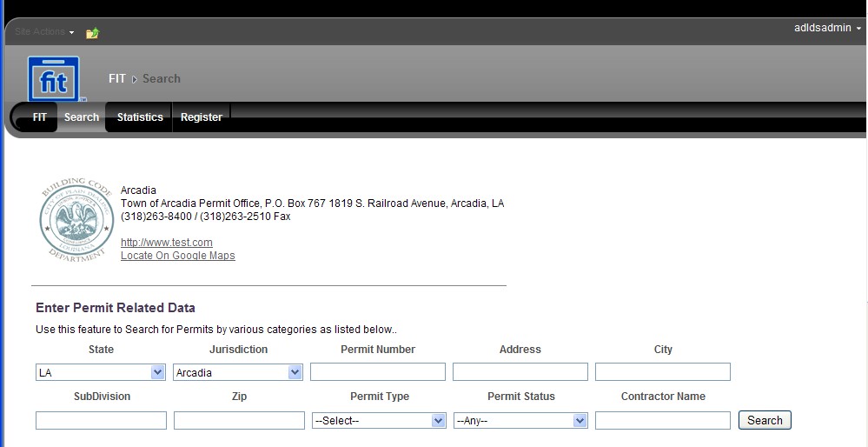This screenshot has width=868, height=447.
Task: Click the FIT breadcrumb link
Action: [x=117, y=79]
